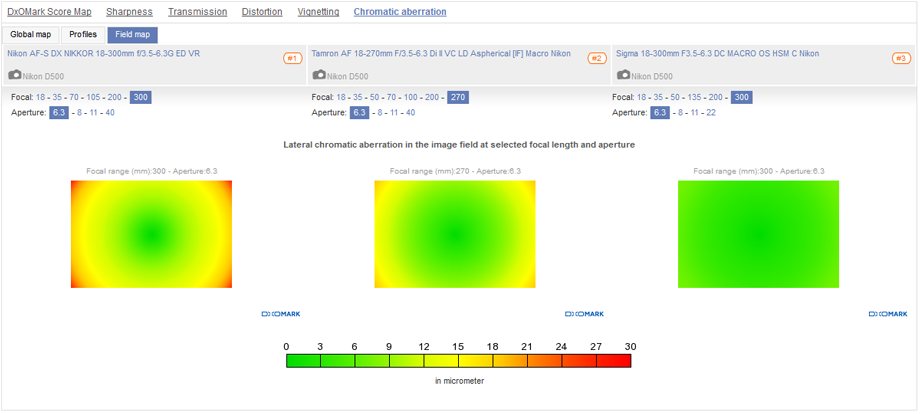Select focal 50 for the Tamron lens
The height and width of the screenshot is (414, 920).
(x=374, y=97)
